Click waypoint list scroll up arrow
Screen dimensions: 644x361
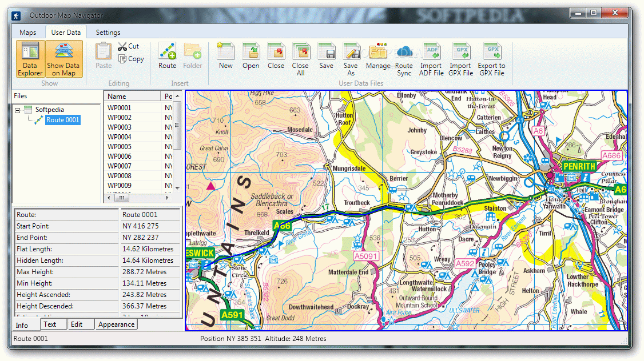[177, 96]
